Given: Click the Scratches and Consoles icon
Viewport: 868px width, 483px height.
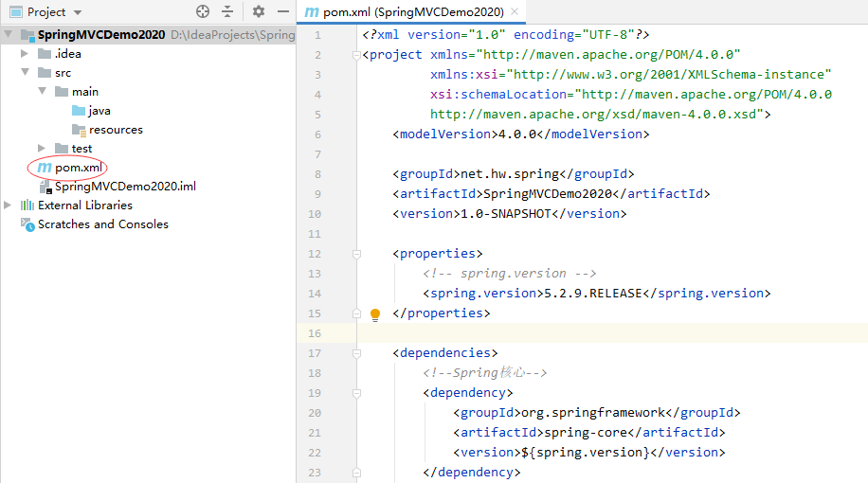Looking at the screenshot, I should 27,224.
